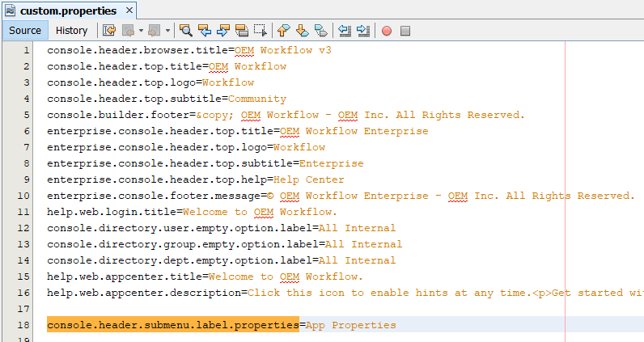Toggle Rectangular Selection mode
Screen dimensions: 644x342
(x=260, y=31)
